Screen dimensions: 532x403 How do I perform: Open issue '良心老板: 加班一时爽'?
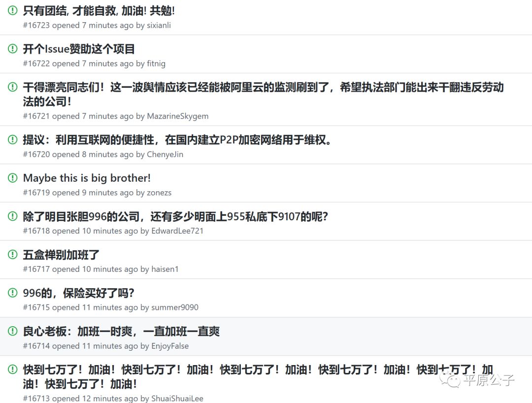(x=121, y=332)
